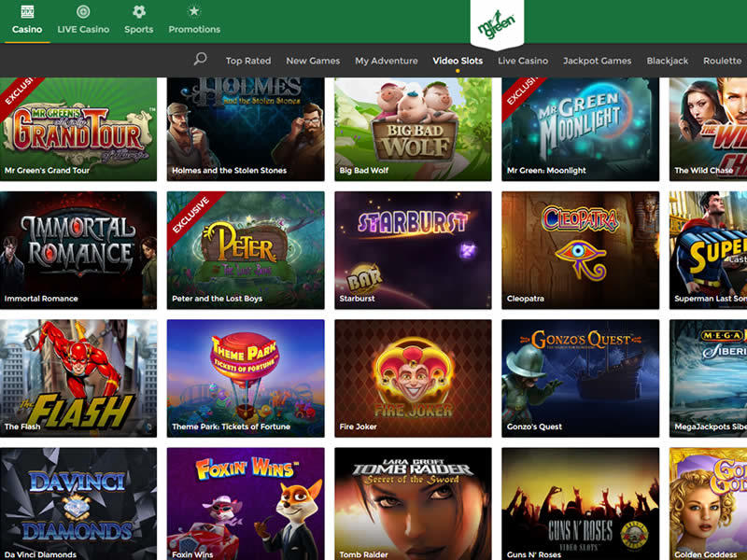Launch Da Vinci Diamonds slot
Image resolution: width=747 pixels, height=560 pixels.
pos(78,504)
